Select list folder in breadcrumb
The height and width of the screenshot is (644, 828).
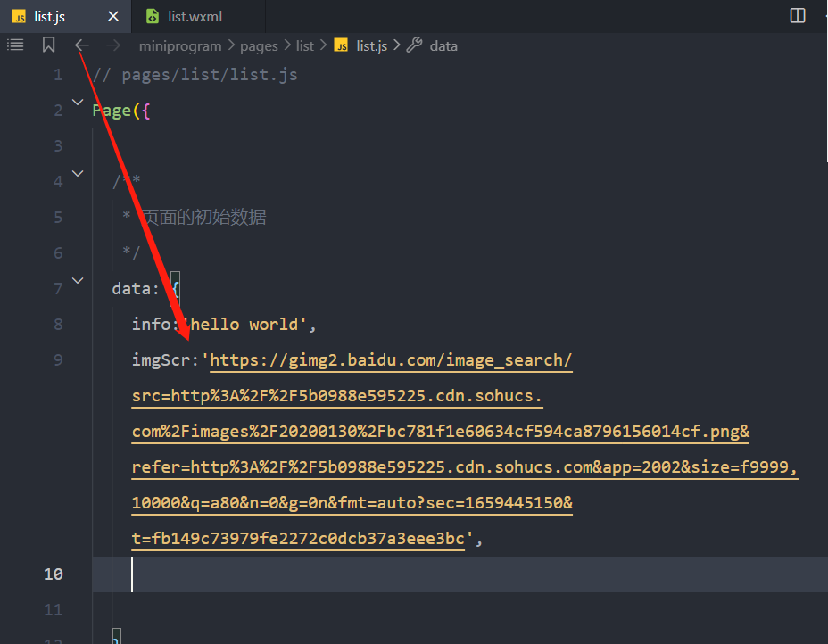pyautogui.click(x=304, y=45)
